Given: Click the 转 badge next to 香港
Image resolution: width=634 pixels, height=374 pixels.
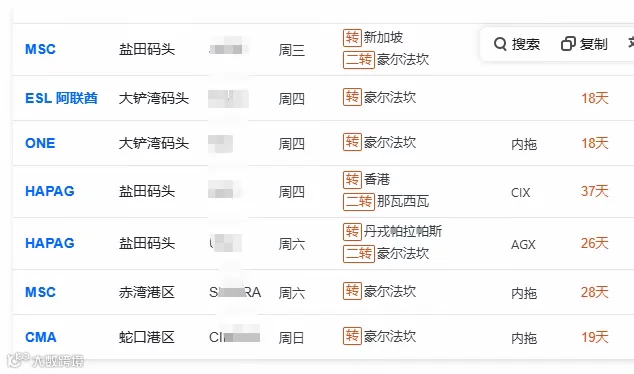Looking at the screenshot, I should pos(352,180).
